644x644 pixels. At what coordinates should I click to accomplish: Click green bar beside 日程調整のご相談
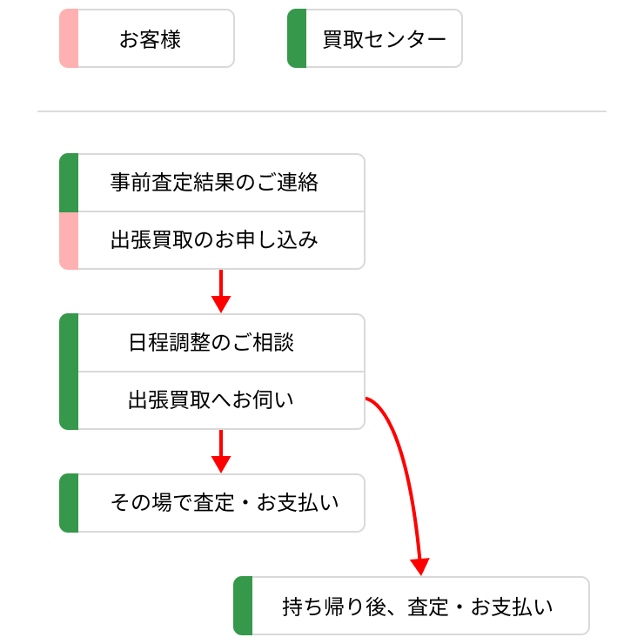69,343
